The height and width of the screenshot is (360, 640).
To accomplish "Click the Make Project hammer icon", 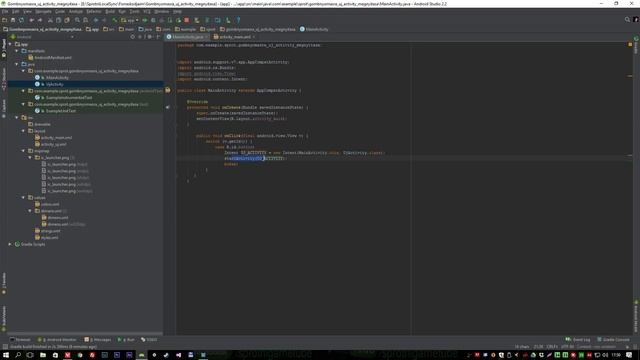I will pos(115,20).
